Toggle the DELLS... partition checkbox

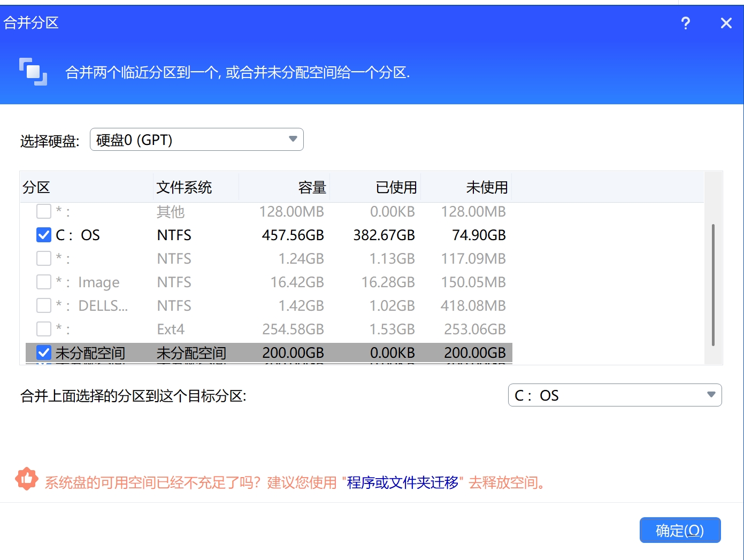[44, 305]
